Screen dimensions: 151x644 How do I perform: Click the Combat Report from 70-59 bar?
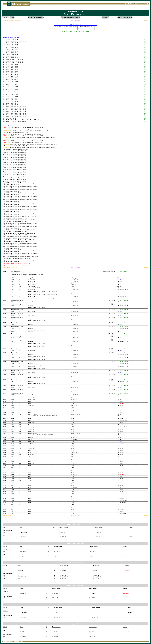(75, 624)
